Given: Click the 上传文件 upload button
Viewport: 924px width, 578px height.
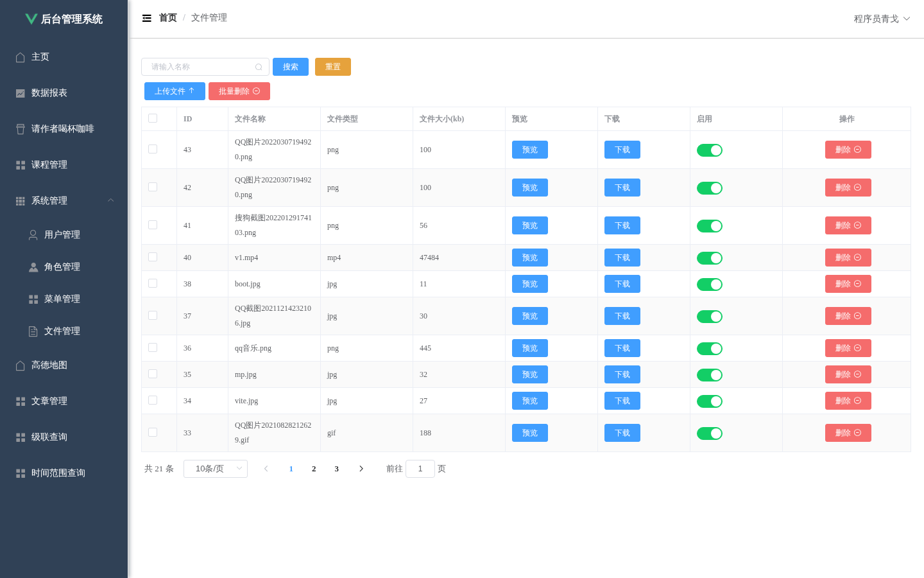Looking at the screenshot, I should point(175,91).
